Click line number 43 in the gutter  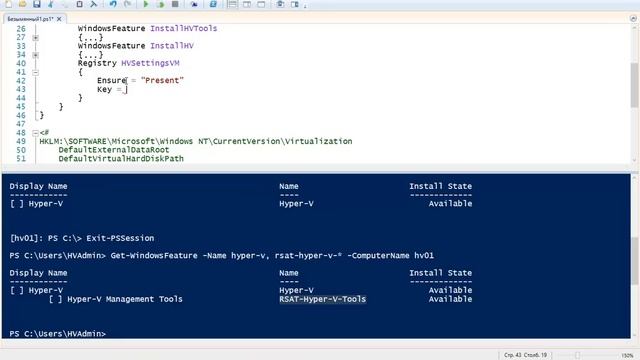pos(21,89)
